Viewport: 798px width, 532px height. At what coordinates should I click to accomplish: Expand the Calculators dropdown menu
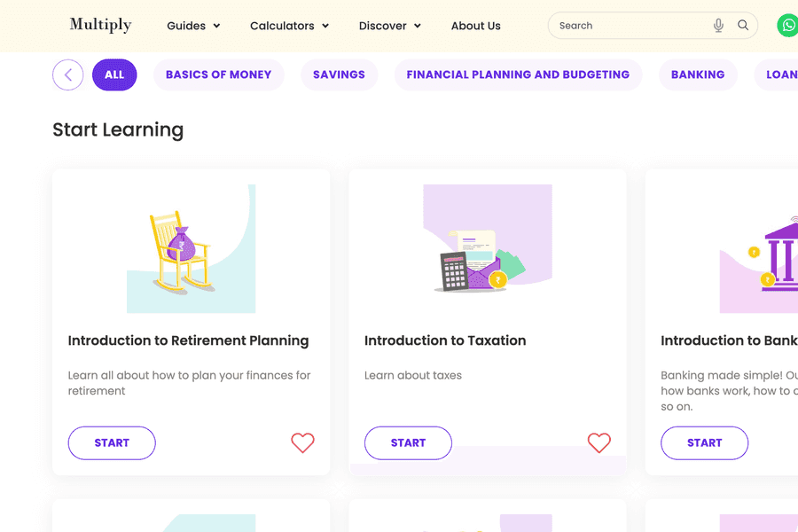tap(289, 26)
